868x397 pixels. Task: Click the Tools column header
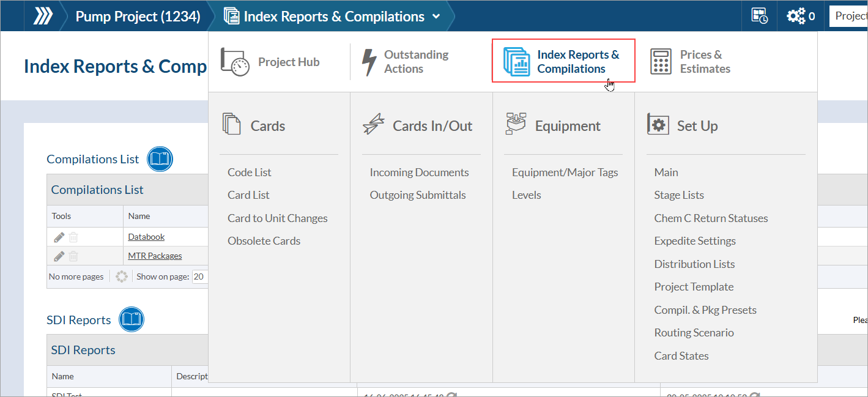(x=61, y=216)
